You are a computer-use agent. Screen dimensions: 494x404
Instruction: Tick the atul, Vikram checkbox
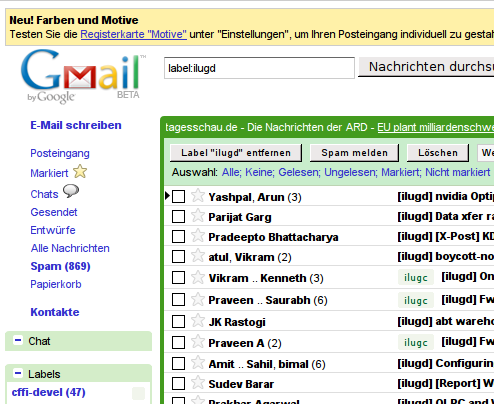click(x=178, y=257)
